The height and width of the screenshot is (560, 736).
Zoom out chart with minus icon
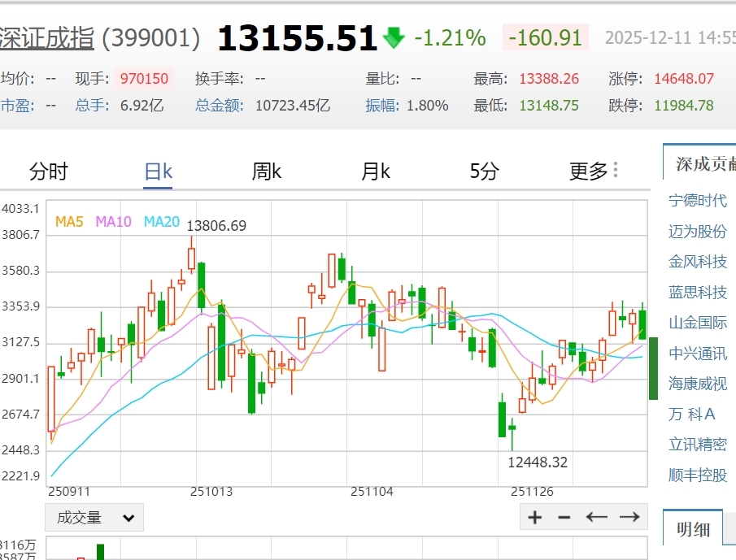pos(564,517)
